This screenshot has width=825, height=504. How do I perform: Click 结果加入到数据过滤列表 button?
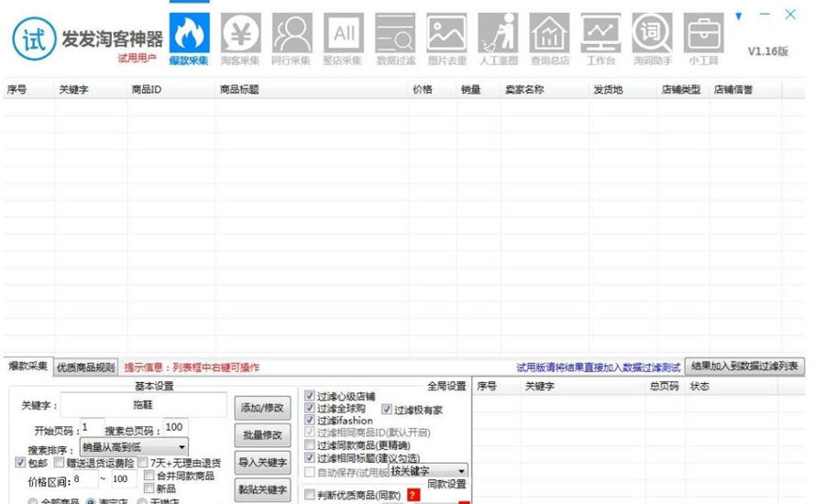(744, 367)
